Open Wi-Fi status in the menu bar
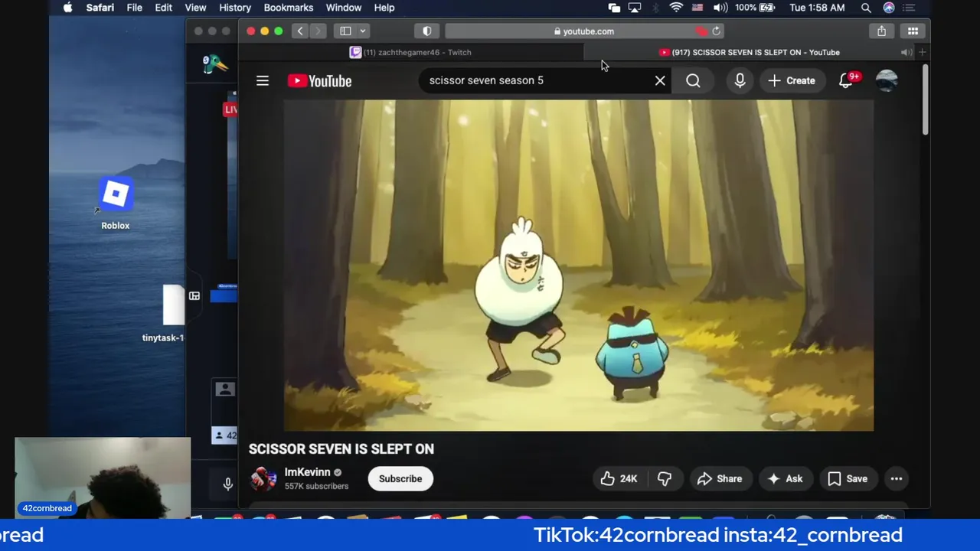 (x=676, y=8)
